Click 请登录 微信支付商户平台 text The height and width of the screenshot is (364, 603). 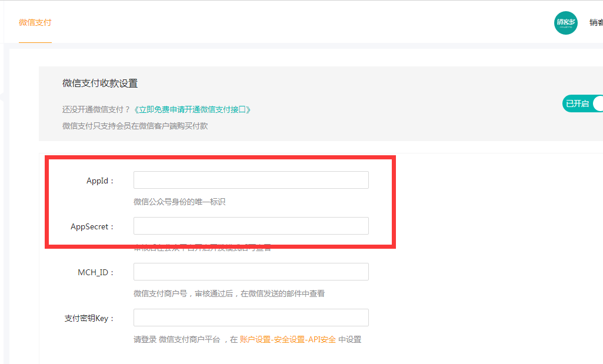[176, 339]
